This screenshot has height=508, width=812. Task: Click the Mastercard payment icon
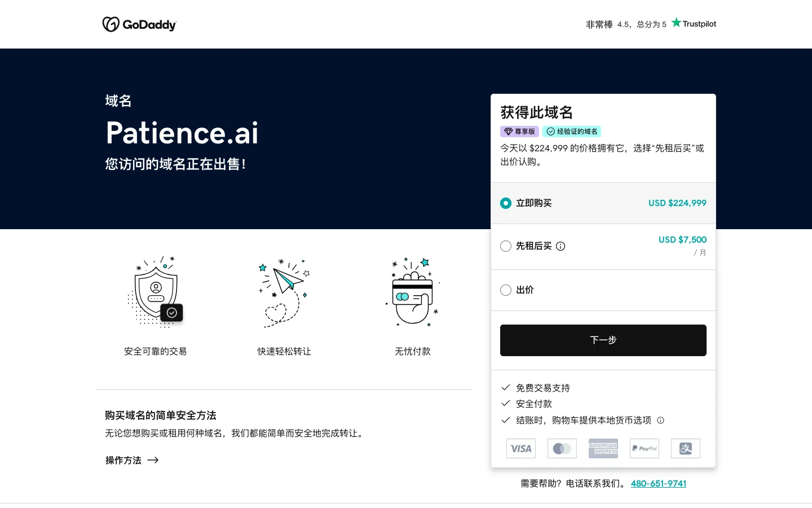pyautogui.click(x=562, y=449)
